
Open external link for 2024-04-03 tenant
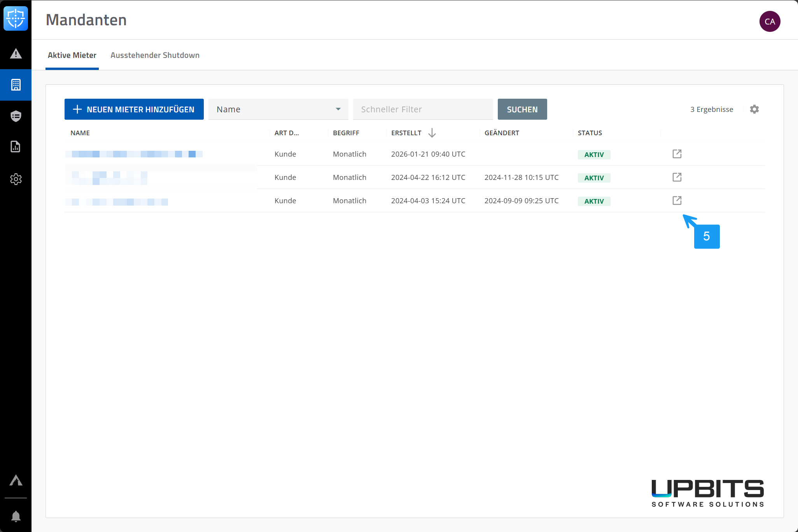pyautogui.click(x=677, y=201)
